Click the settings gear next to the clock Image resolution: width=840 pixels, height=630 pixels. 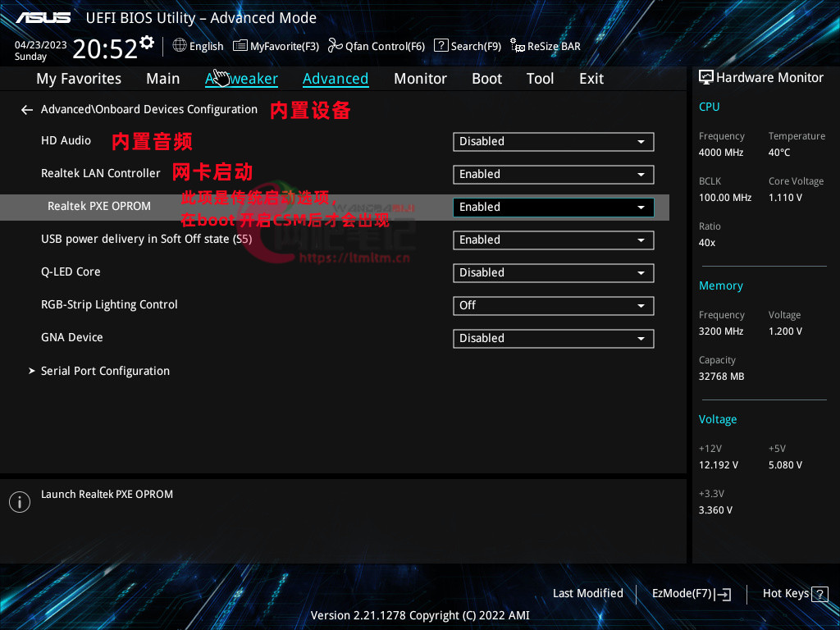point(147,42)
